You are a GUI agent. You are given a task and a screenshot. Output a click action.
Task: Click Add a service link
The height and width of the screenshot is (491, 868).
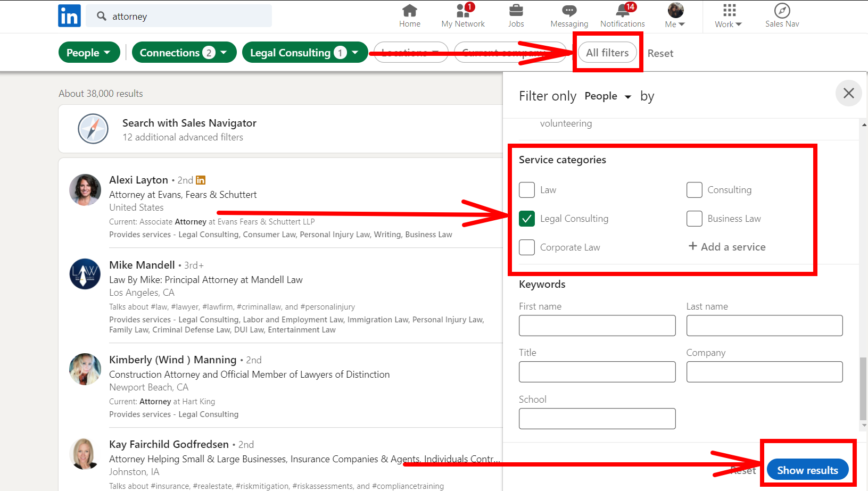(x=727, y=247)
